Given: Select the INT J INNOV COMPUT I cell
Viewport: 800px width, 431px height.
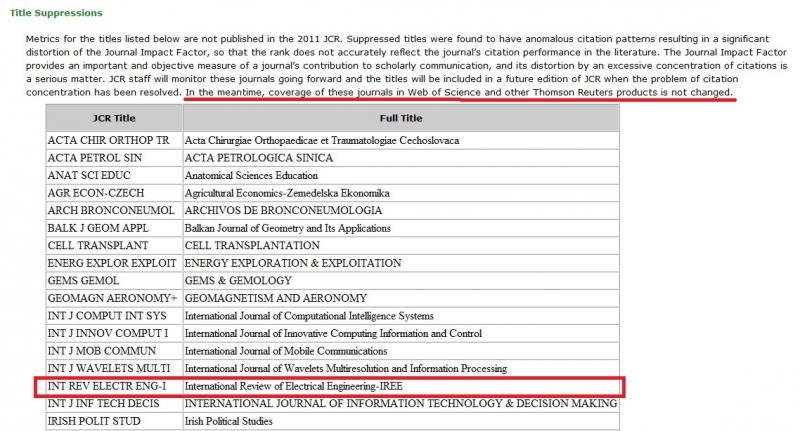Looking at the screenshot, I should 114,334.
